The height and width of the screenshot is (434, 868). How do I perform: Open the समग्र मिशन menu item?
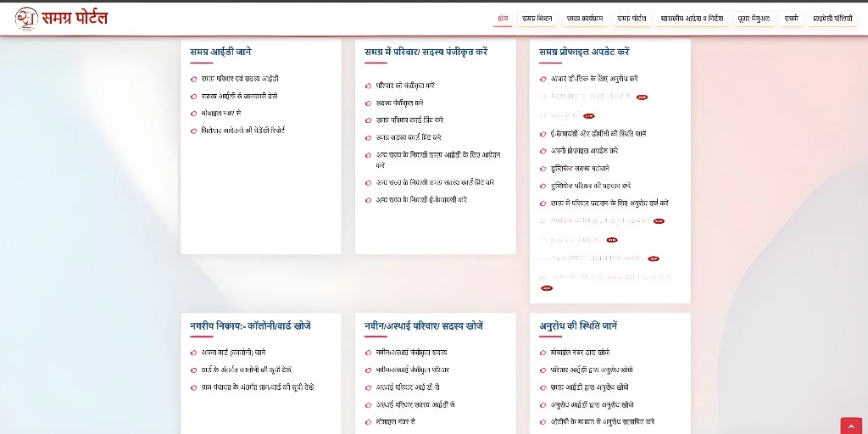click(537, 19)
